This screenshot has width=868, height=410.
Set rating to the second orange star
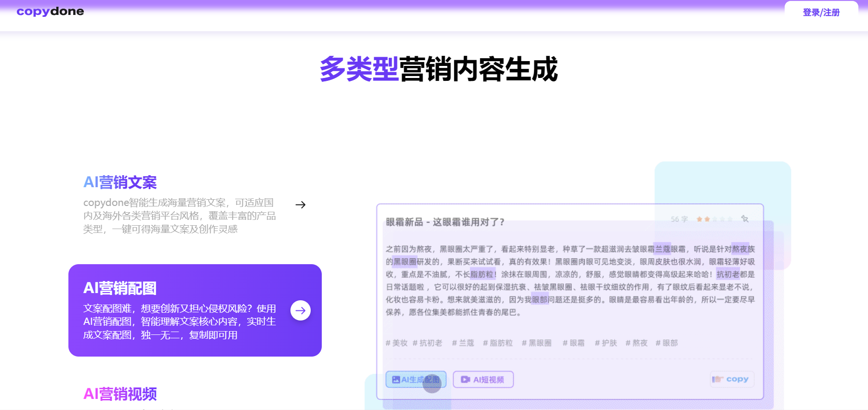click(707, 219)
